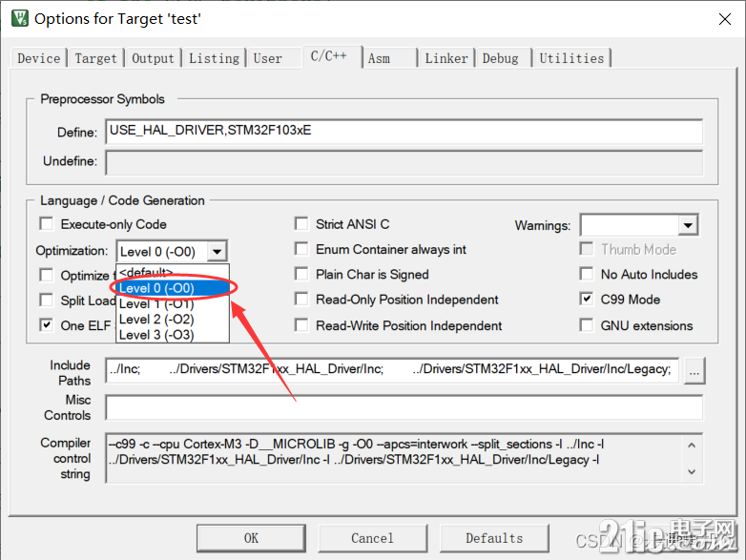The height and width of the screenshot is (560, 746).
Task: Open Include Paths browse button
Action: (694, 371)
